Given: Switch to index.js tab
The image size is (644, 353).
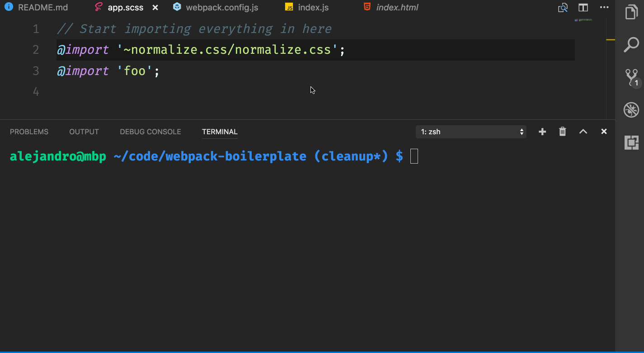Looking at the screenshot, I should coord(313,8).
